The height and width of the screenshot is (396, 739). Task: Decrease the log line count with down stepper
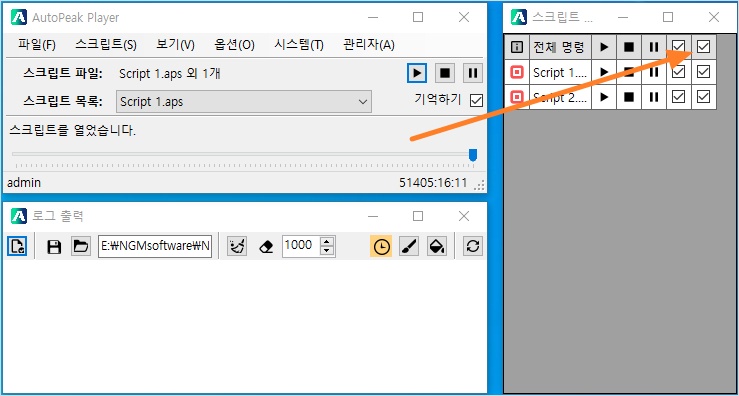point(327,251)
